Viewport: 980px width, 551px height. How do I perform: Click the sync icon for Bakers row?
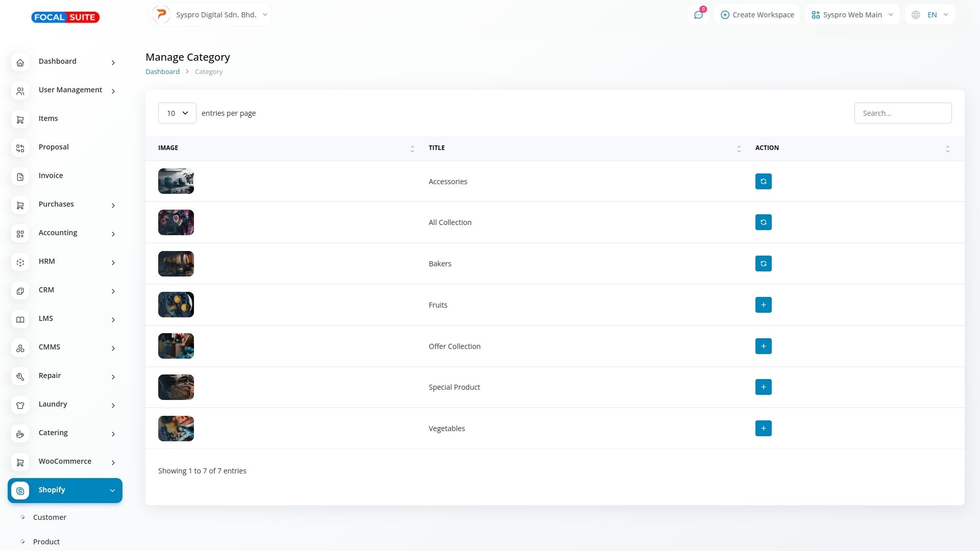[763, 264]
